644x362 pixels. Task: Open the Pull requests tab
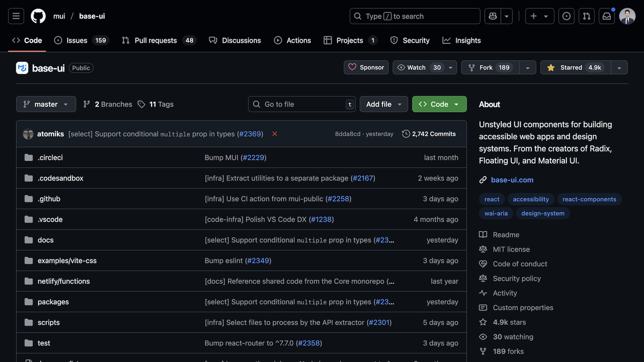coord(159,41)
